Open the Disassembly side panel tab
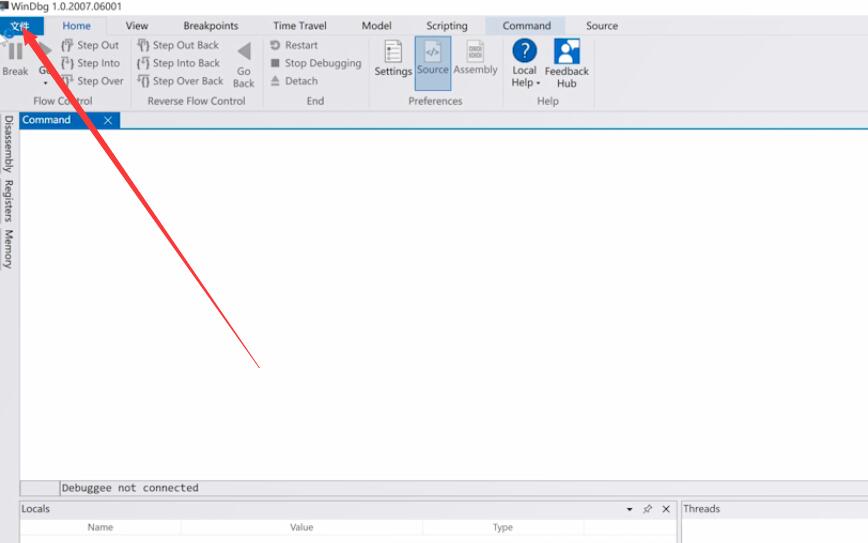This screenshot has width=868, height=543. coord(8,144)
